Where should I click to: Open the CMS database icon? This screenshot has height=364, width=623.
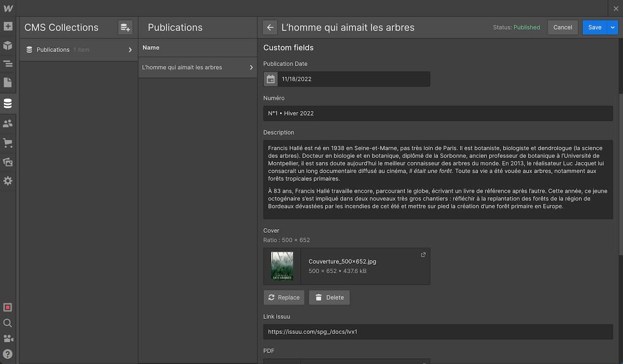pyautogui.click(x=8, y=104)
